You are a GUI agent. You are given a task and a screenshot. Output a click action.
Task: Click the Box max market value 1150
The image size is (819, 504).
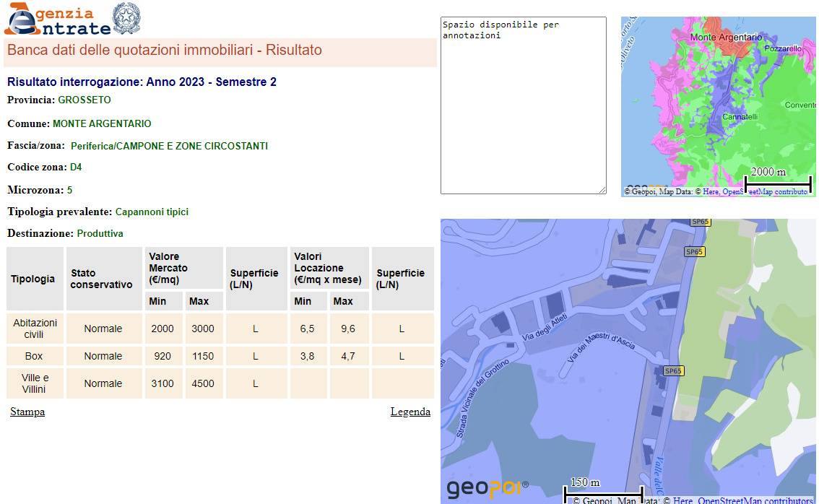(x=203, y=356)
